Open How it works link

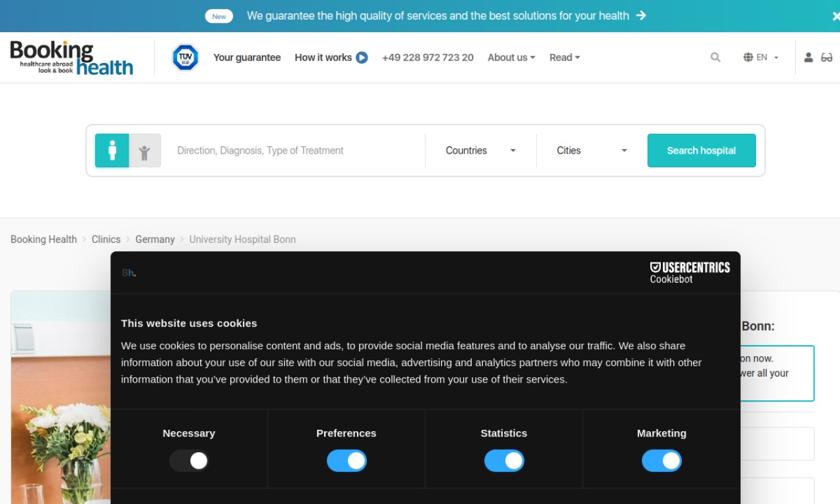pos(323,58)
